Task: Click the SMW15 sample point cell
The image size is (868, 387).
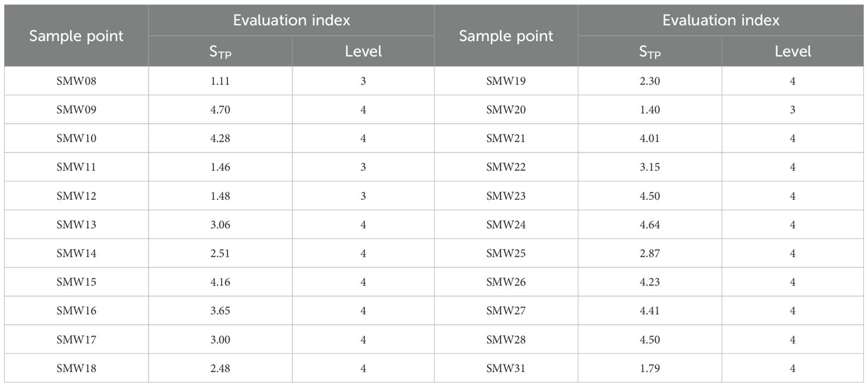Action: pyautogui.click(x=76, y=282)
